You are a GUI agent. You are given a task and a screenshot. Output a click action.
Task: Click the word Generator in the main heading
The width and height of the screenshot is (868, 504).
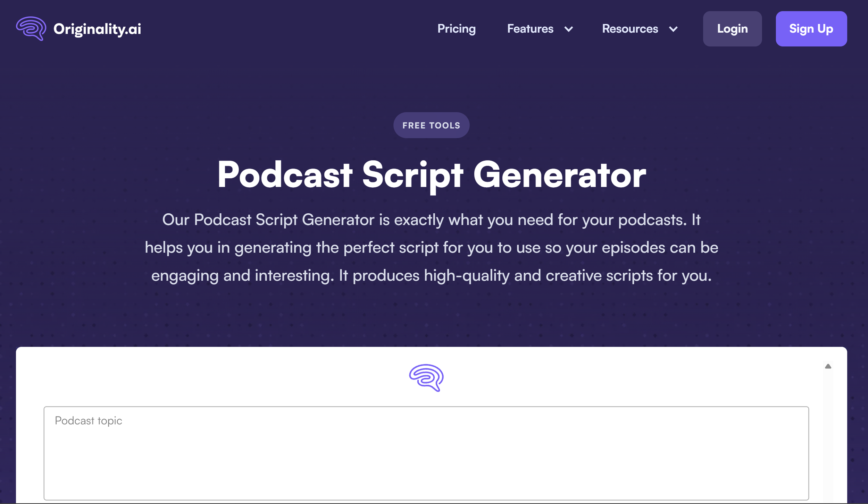coord(559,175)
